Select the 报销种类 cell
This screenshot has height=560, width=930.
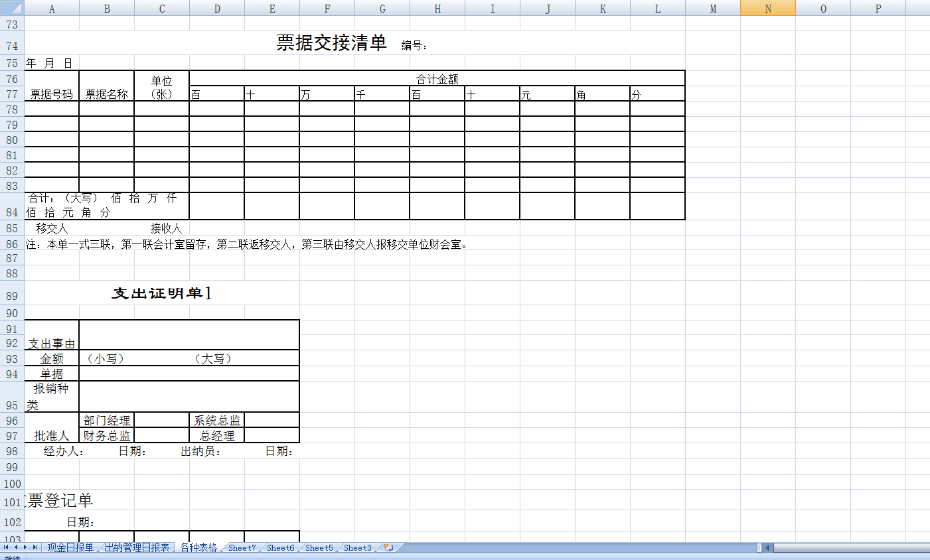click(x=52, y=397)
